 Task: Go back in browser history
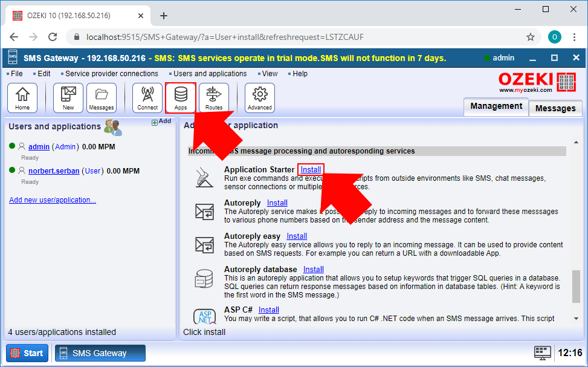pos(14,37)
